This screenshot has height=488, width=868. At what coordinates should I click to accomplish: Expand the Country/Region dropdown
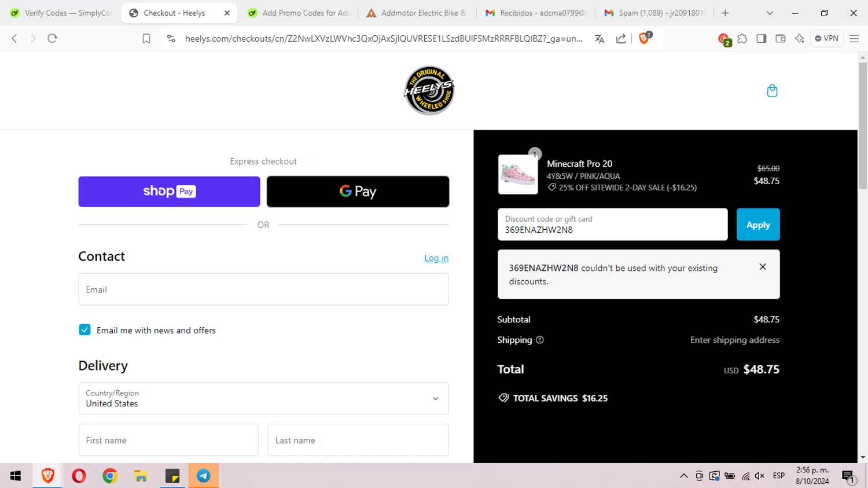pos(263,398)
